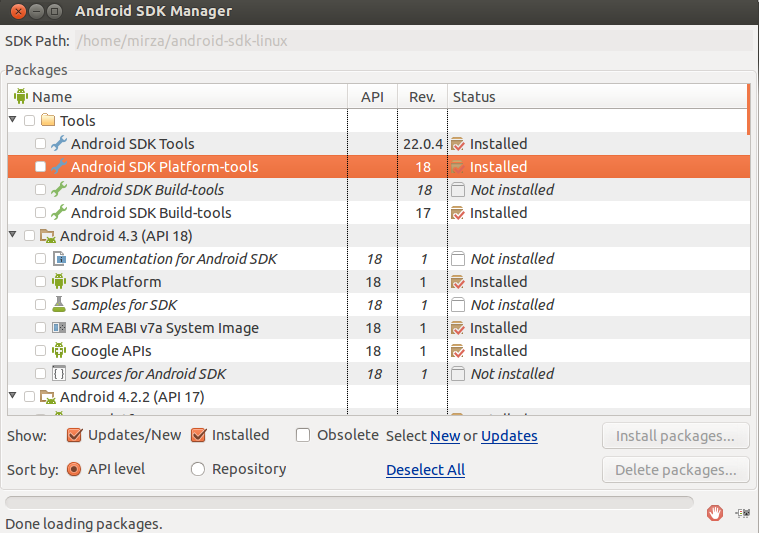Check the Build-tools revision 17 checkbox
The image size is (759, 533).
pyautogui.click(x=41, y=213)
